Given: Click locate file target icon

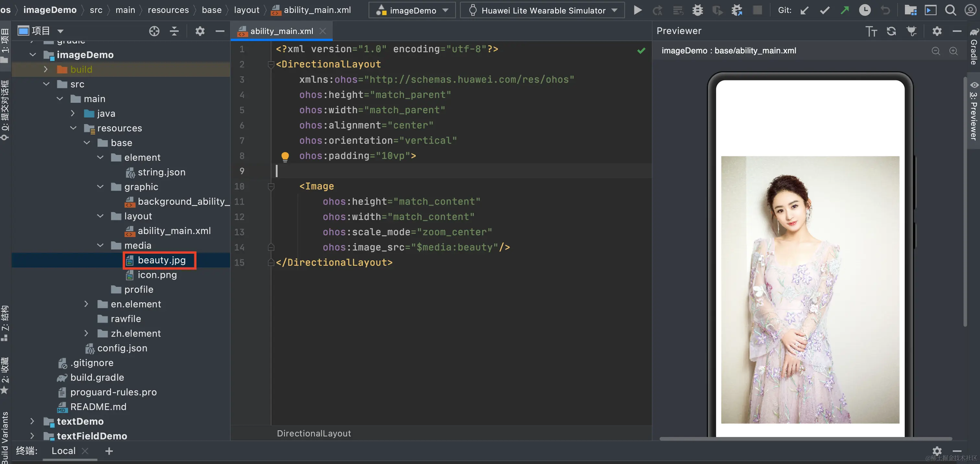Looking at the screenshot, I should 154,31.
